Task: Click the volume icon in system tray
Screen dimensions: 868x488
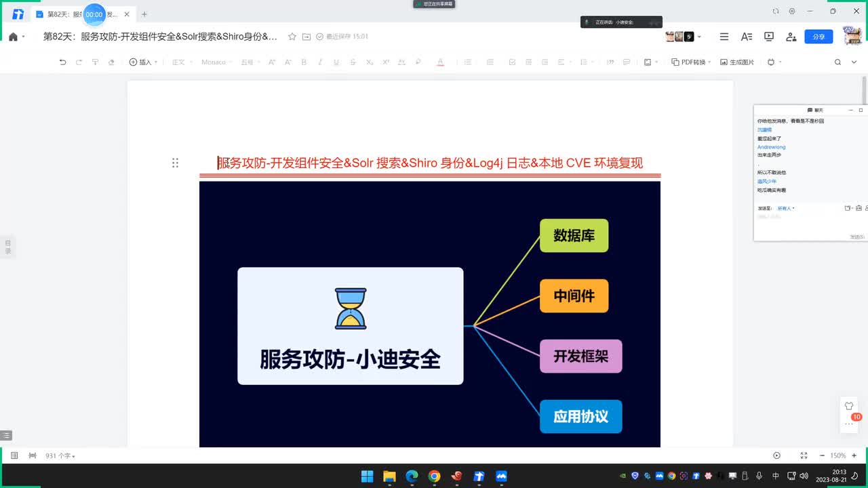Action: click(804, 476)
